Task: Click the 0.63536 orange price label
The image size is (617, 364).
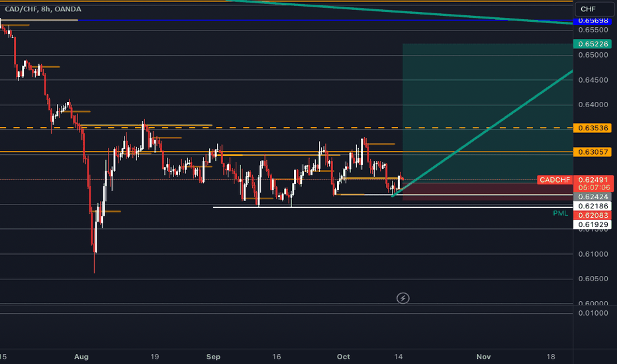Action: click(593, 128)
